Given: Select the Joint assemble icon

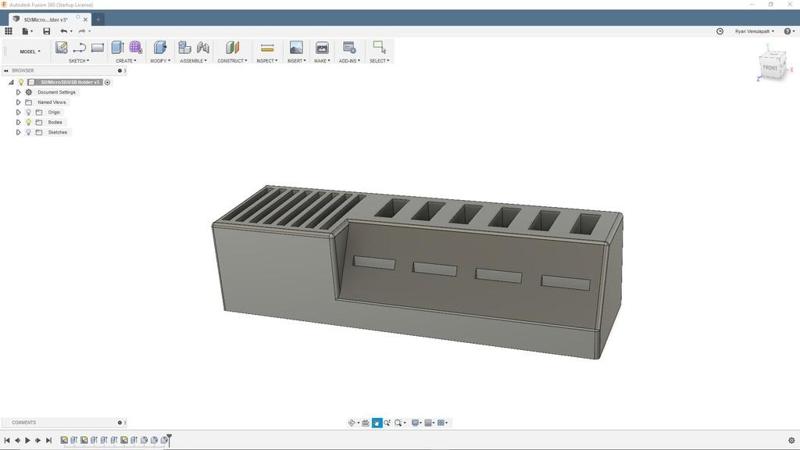Looking at the screenshot, I should [x=203, y=47].
